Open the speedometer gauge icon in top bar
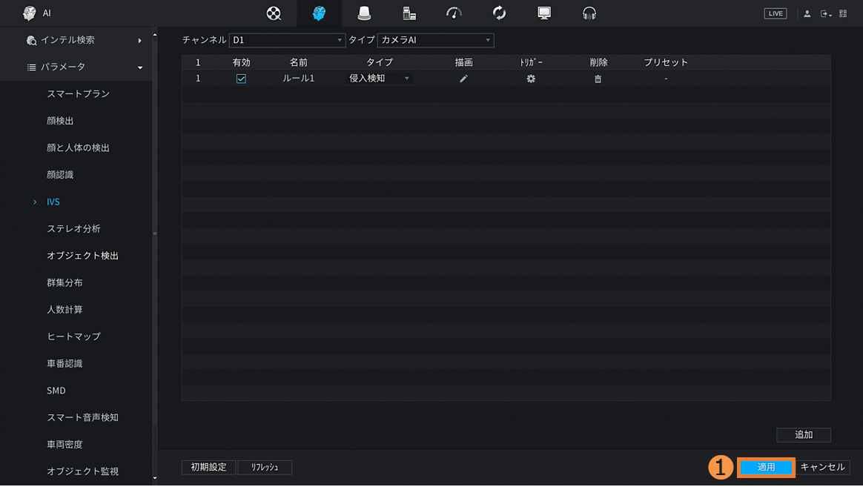Viewport: 863px width, 504px height. pos(454,13)
